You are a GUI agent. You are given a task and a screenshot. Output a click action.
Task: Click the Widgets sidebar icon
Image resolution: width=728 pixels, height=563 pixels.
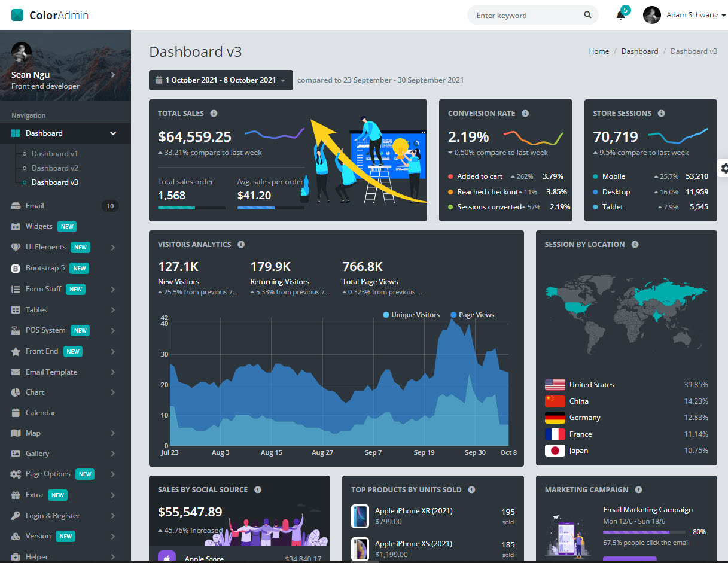[16, 226]
